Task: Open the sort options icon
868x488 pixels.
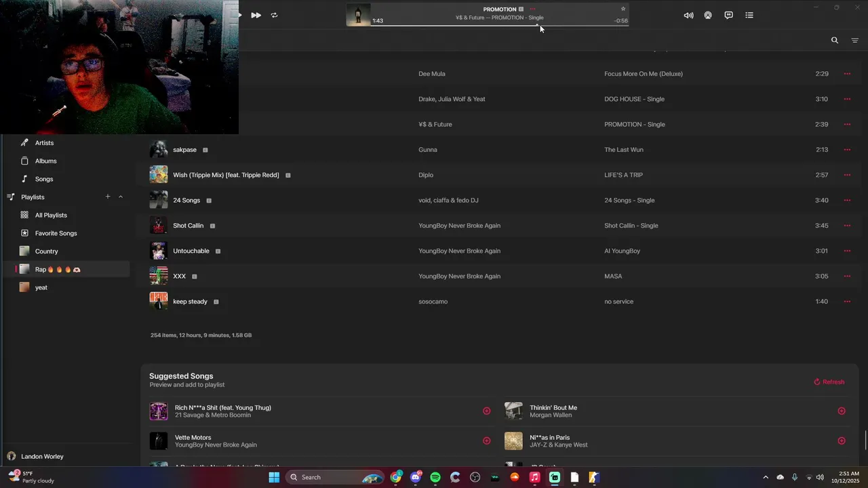Action: [x=854, y=41]
